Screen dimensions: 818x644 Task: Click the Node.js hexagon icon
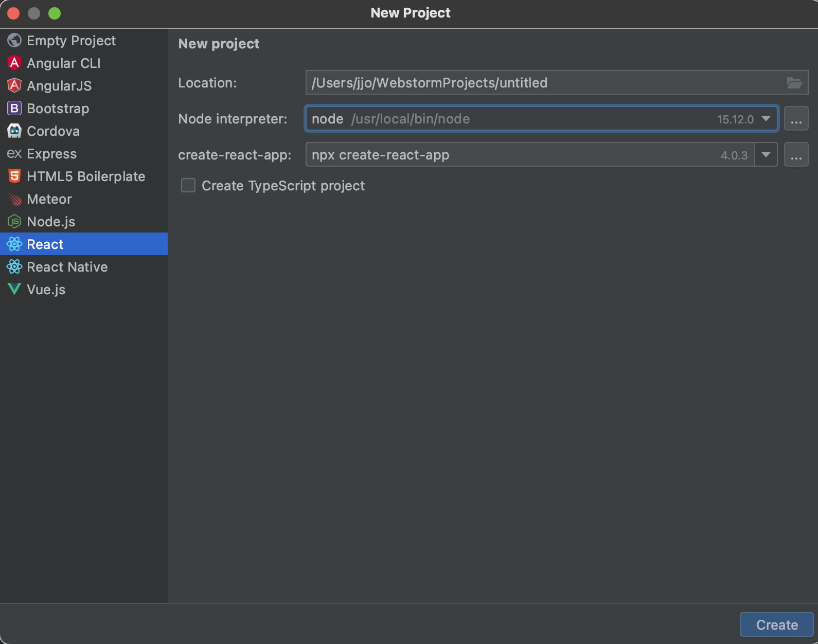14,222
